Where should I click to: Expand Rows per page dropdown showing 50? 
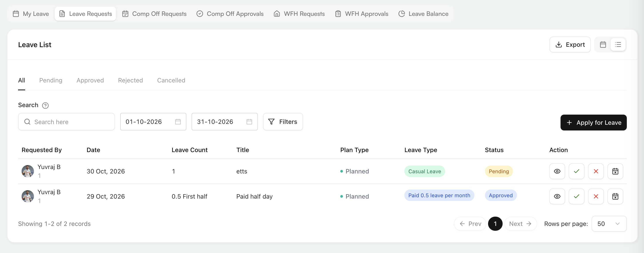(609, 223)
